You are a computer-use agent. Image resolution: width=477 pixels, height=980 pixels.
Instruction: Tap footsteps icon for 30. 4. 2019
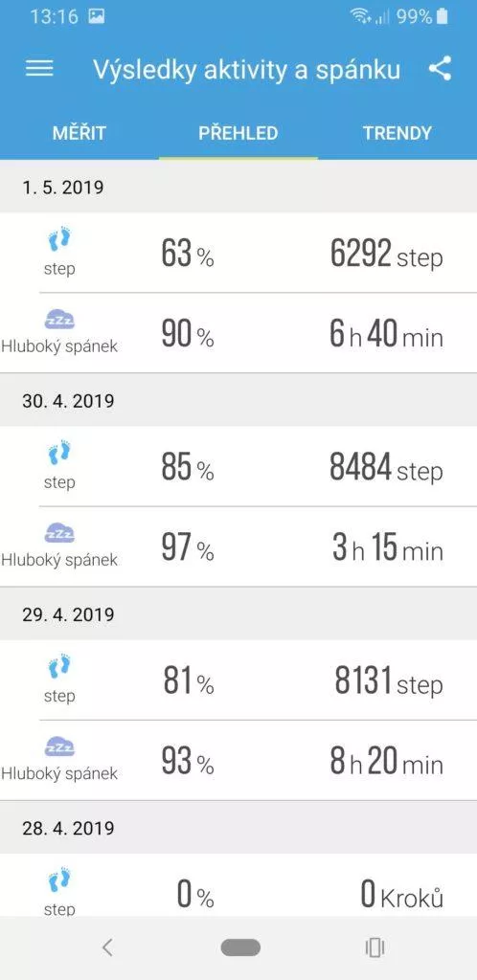[x=59, y=454]
